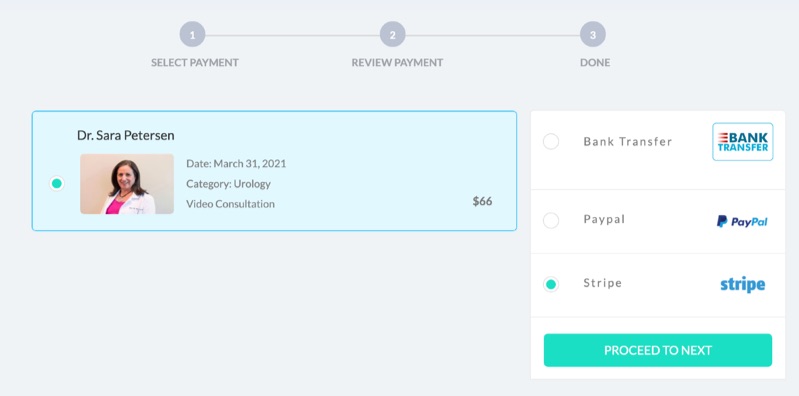Click the Proceed To Next button
The height and width of the screenshot is (396, 799).
tap(658, 350)
